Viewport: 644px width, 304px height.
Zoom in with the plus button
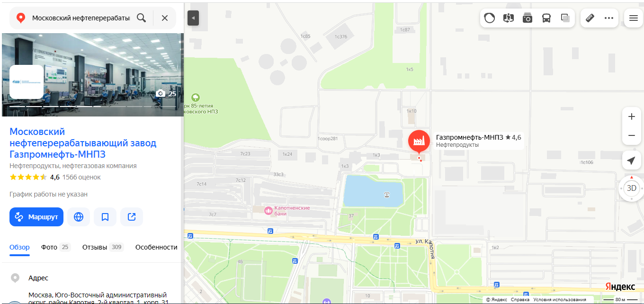click(631, 116)
